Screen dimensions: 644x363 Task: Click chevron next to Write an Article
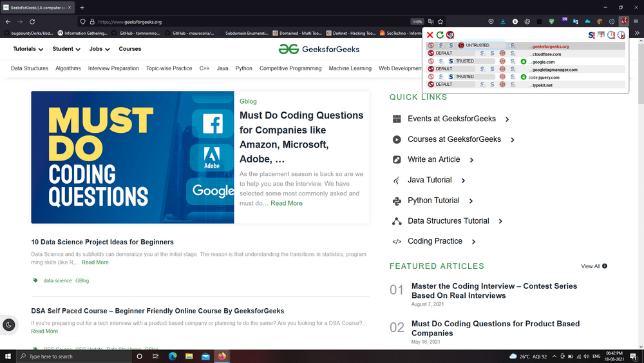tap(471, 160)
